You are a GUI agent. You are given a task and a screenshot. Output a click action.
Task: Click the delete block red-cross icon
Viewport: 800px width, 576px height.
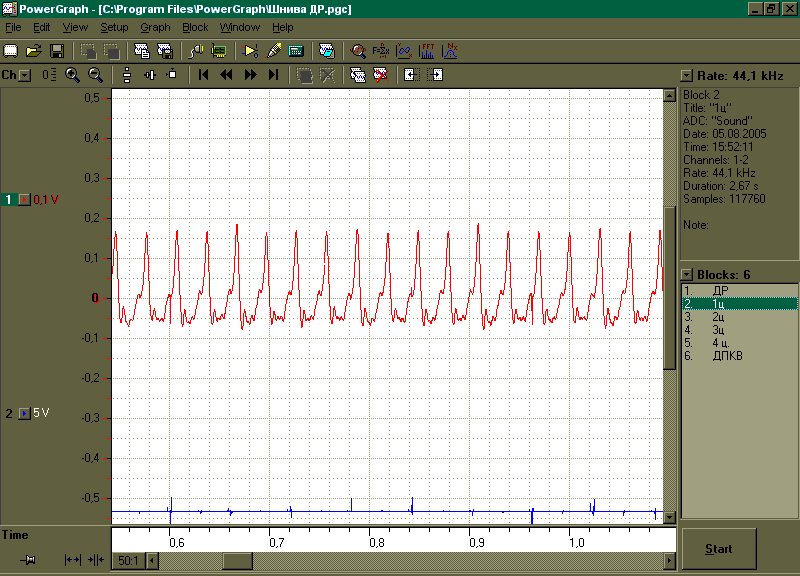(381, 75)
